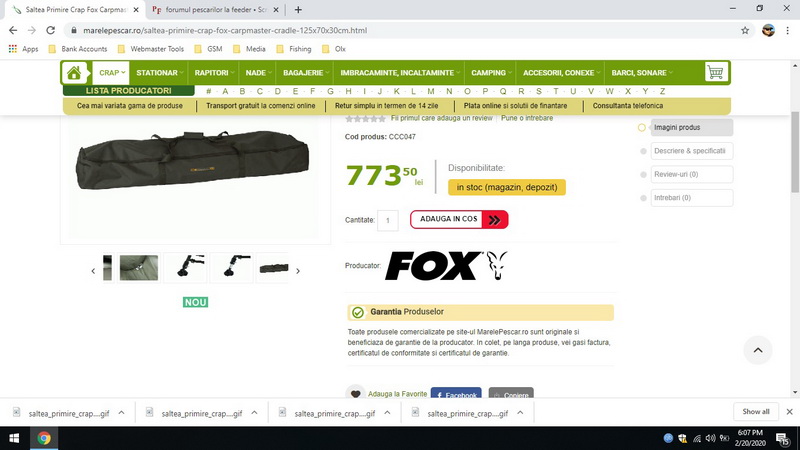Open the Chrome profile avatar
This screenshot has width=800, height=450.
tap(768, 31)
